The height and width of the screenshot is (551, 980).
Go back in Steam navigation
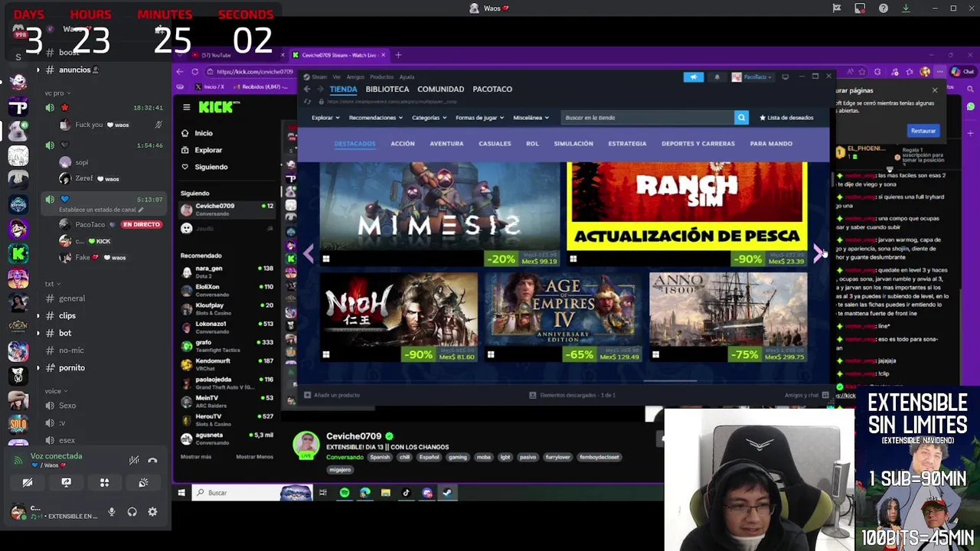(307, 90)
